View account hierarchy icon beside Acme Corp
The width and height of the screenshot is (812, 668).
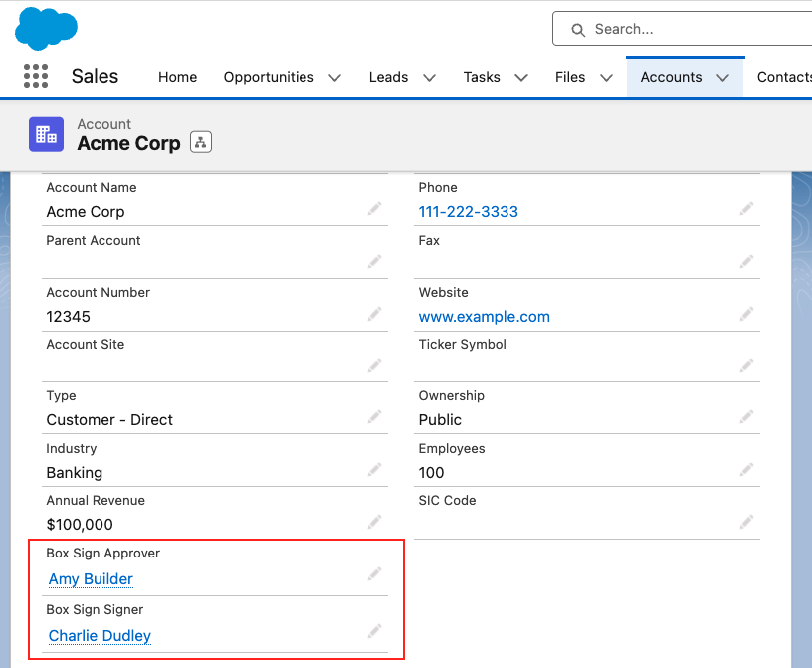pos(200,142)
